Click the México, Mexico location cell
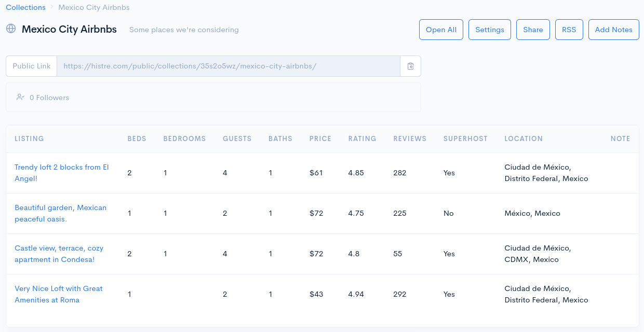This screenshot has height=332, width=644. tap(532, 213)
